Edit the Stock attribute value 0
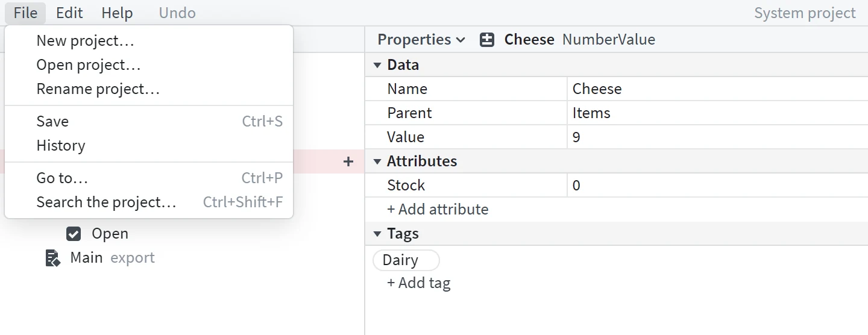The image size is (868, 335). [x=717, y=186]
